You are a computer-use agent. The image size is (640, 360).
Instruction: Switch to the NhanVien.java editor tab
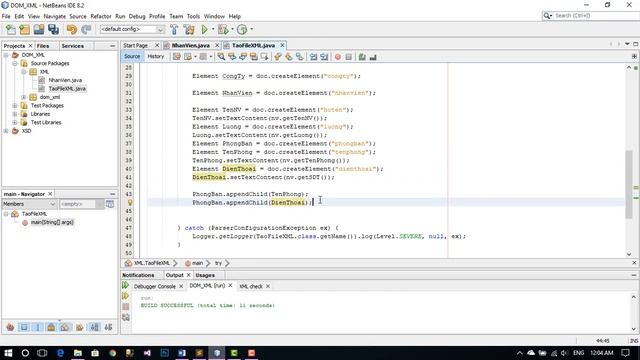click(x=191, y=45)
